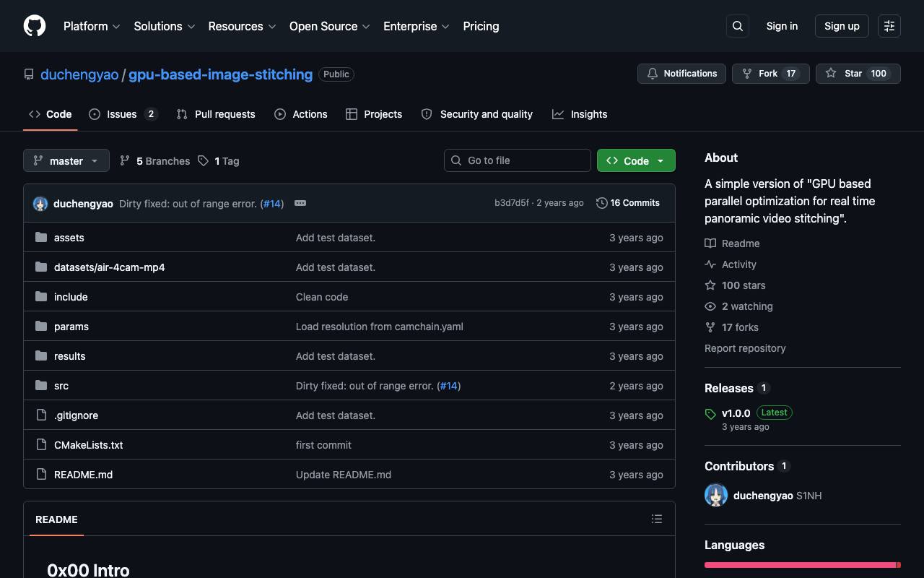924x578 pixels.
Task: Click the params folder icon
Action: [x=41, y=327]
